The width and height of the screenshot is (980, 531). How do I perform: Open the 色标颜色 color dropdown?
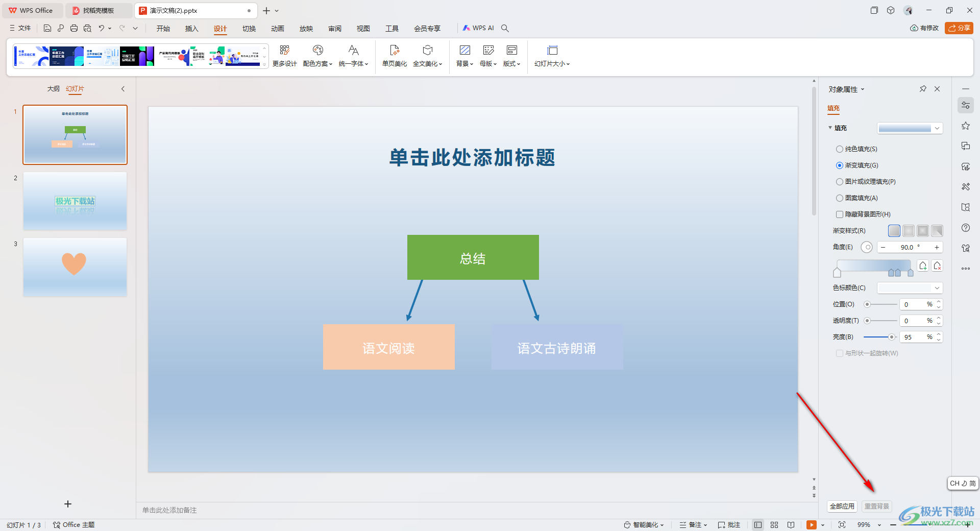coord(910,288)
